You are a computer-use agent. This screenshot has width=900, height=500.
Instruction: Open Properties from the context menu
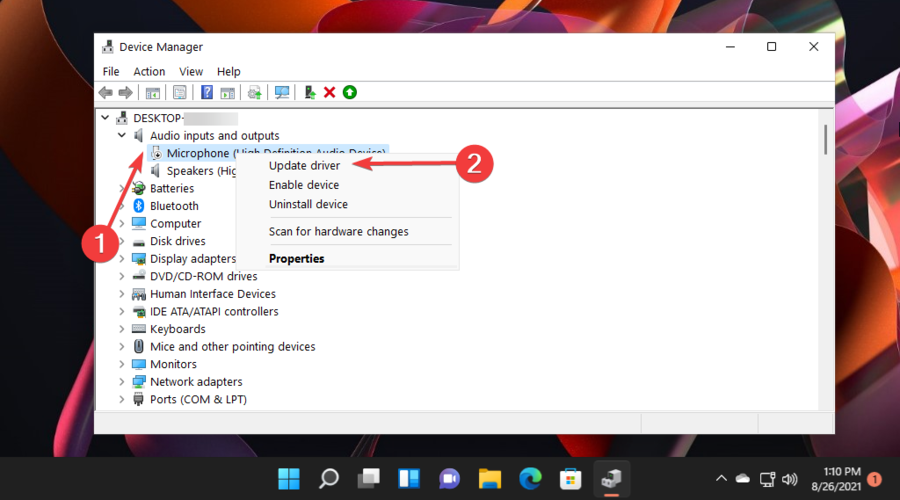296,258
